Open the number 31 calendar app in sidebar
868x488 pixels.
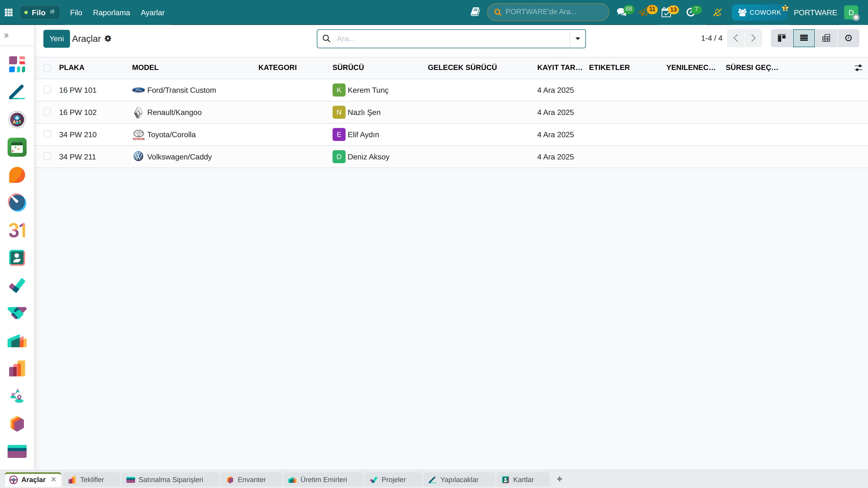[x=17, y=230]
